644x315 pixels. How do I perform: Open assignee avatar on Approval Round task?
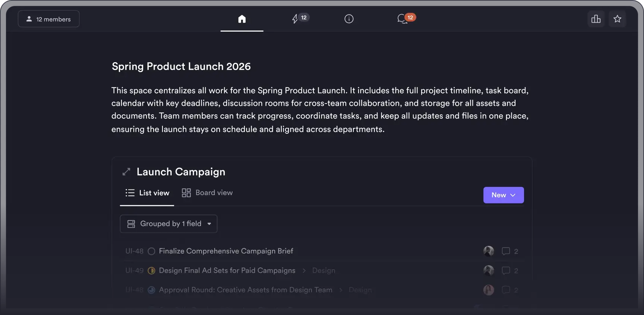489,290
